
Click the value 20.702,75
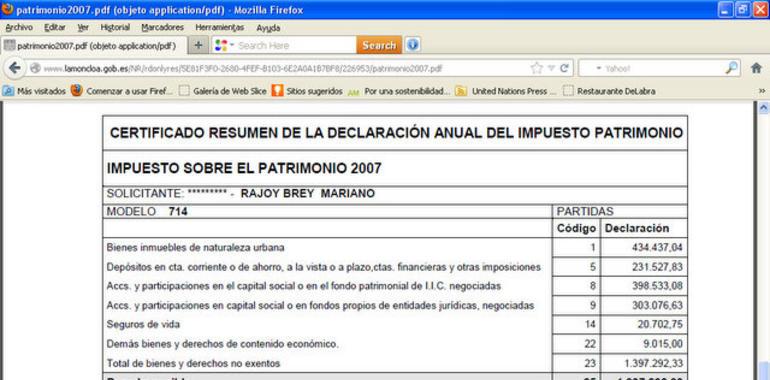point(660,325)
